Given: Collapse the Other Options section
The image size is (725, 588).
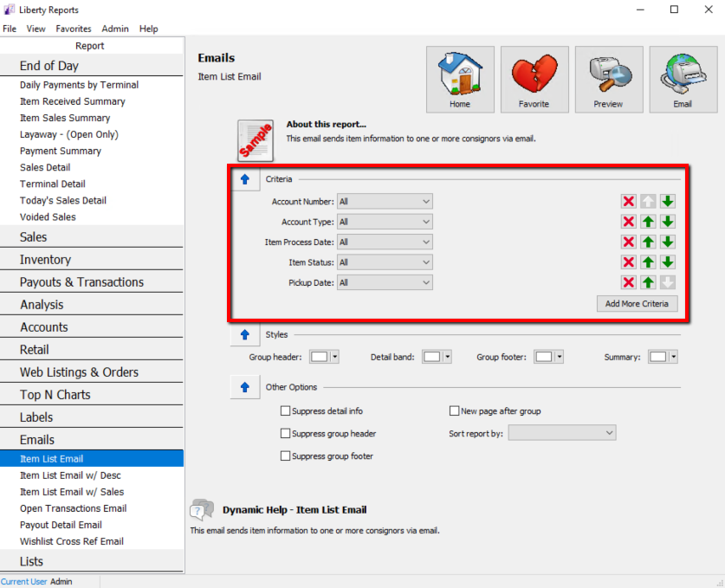Looking at the screenshot, I should tap(245, 387).
